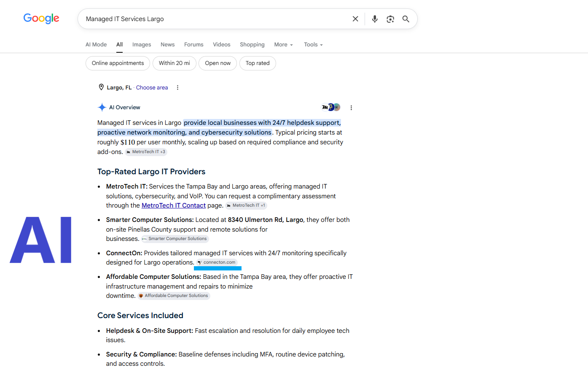Switch to Shopping results
The width and height of the screenshot is (588, 370).
252,45
